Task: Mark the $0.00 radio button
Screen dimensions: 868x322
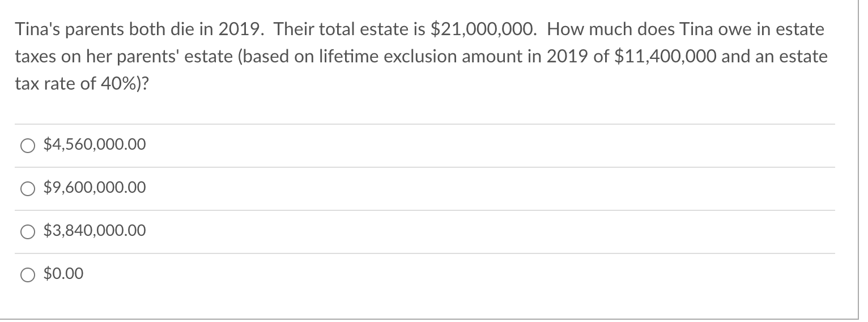Action: click(x=28, y=275)
